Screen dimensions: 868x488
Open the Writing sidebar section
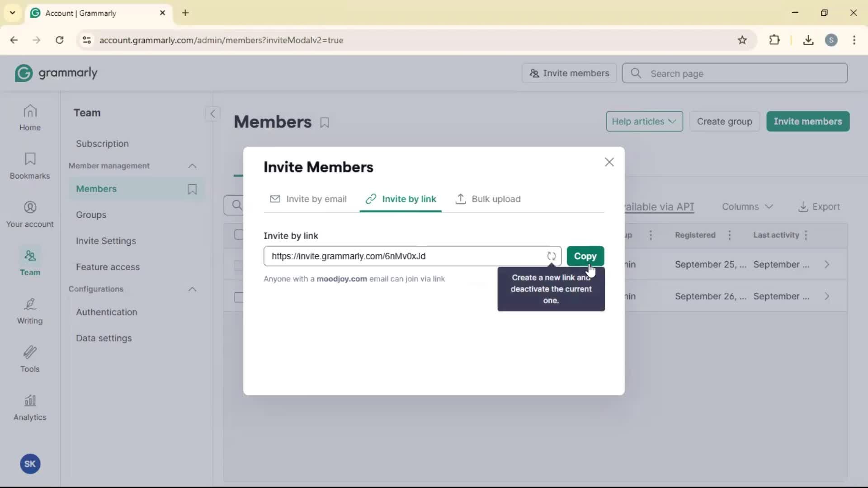point(30,311)
